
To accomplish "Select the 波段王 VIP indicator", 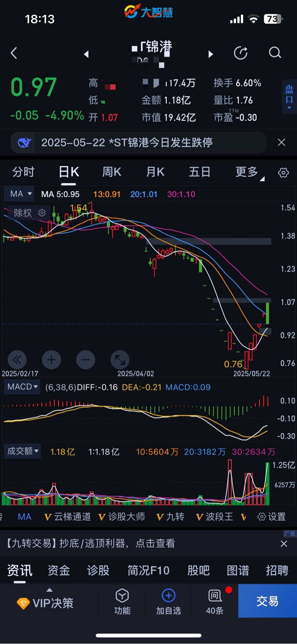I will (x=215, y=517).
